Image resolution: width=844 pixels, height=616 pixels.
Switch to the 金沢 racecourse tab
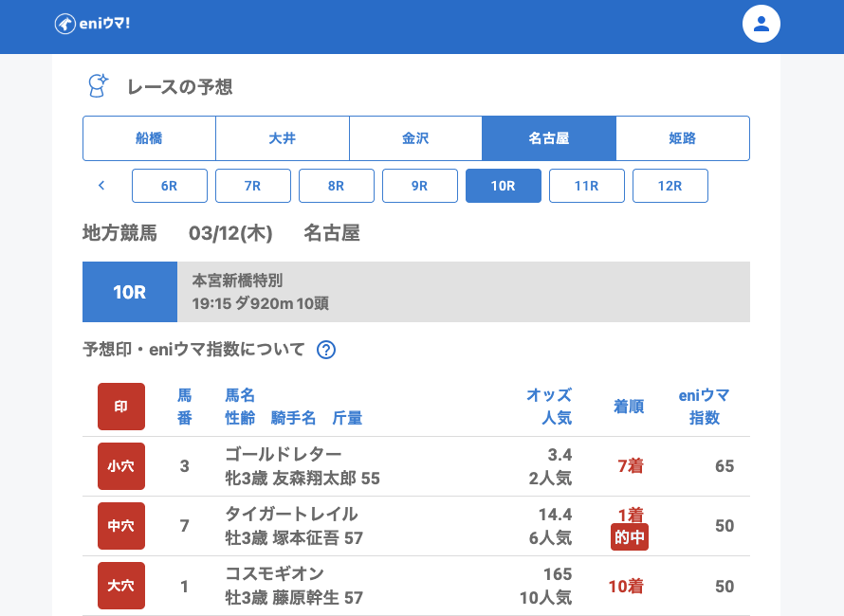tap(415, 138)
